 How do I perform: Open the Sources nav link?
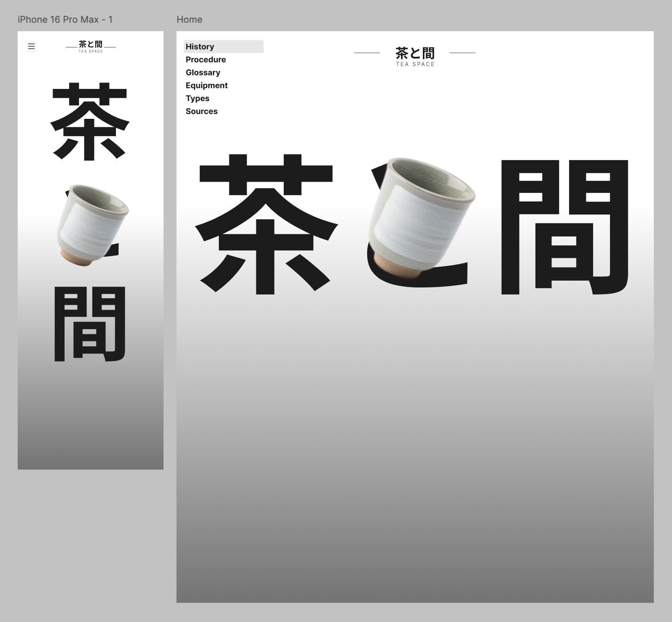click(202, 111)
